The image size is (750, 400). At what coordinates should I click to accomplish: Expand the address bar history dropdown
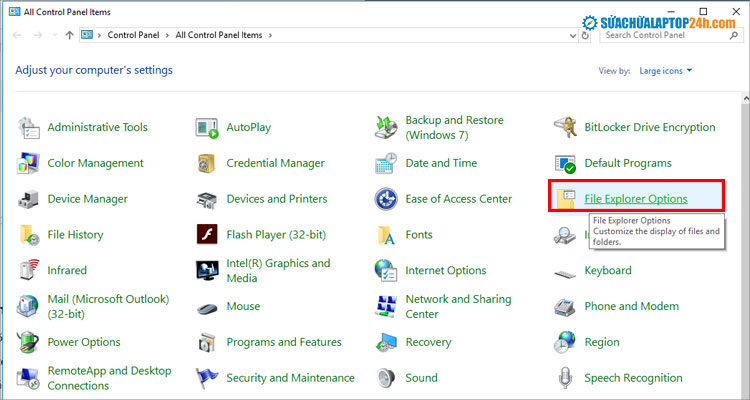(x=573, y=35)
